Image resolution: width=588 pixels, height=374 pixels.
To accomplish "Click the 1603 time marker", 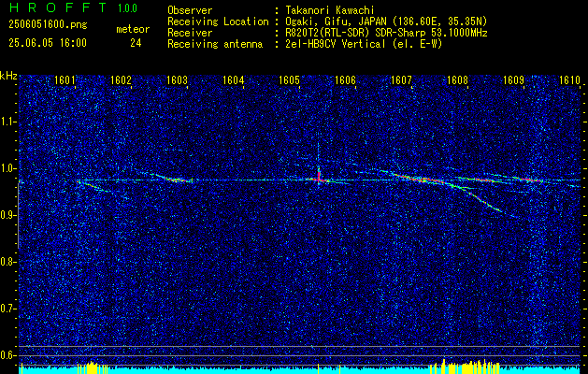I will coord(177,80).
